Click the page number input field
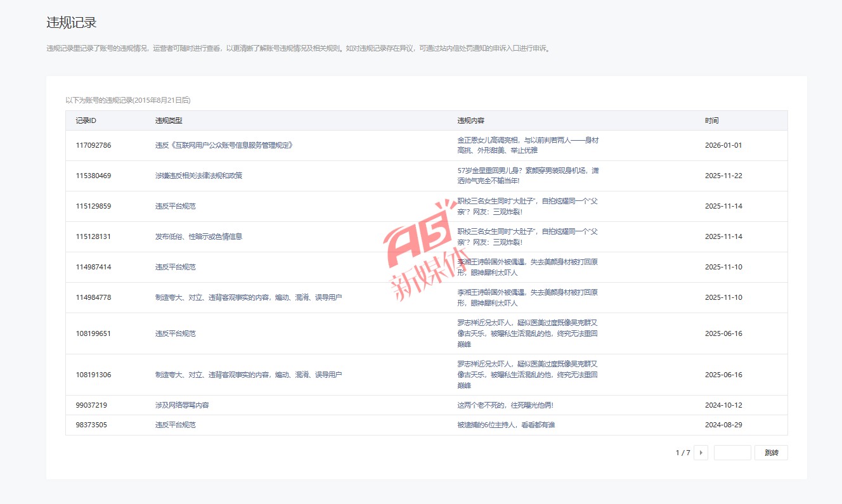Image resolution: width=842 pixels, height=504 pixels. pos(732,453)
